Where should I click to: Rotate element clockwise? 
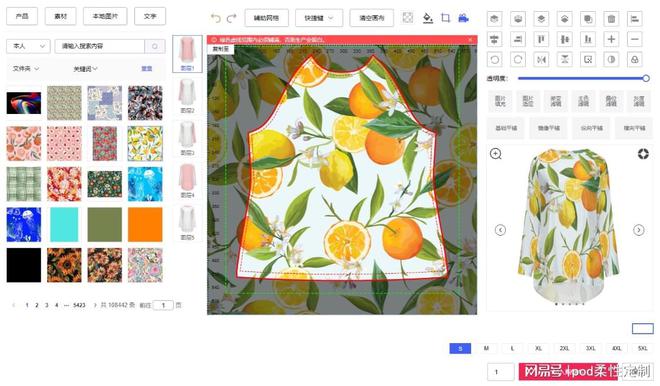518,59
